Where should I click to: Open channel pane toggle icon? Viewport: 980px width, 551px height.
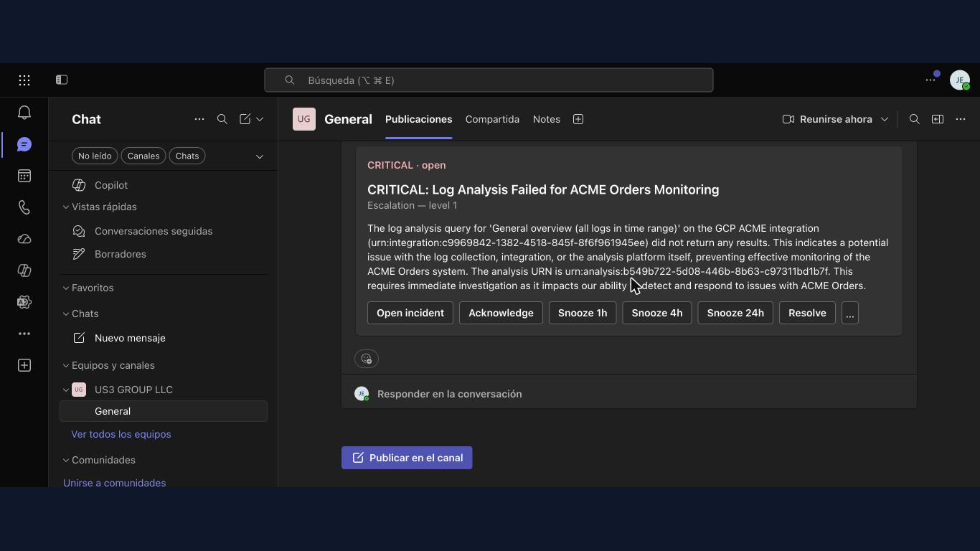pos(938,119)
